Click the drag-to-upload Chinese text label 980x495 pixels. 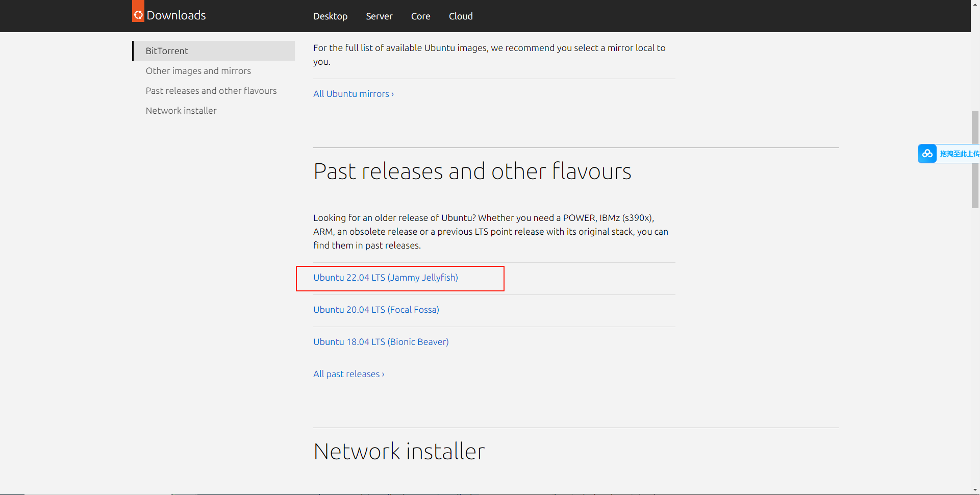(x=959, y=154)
